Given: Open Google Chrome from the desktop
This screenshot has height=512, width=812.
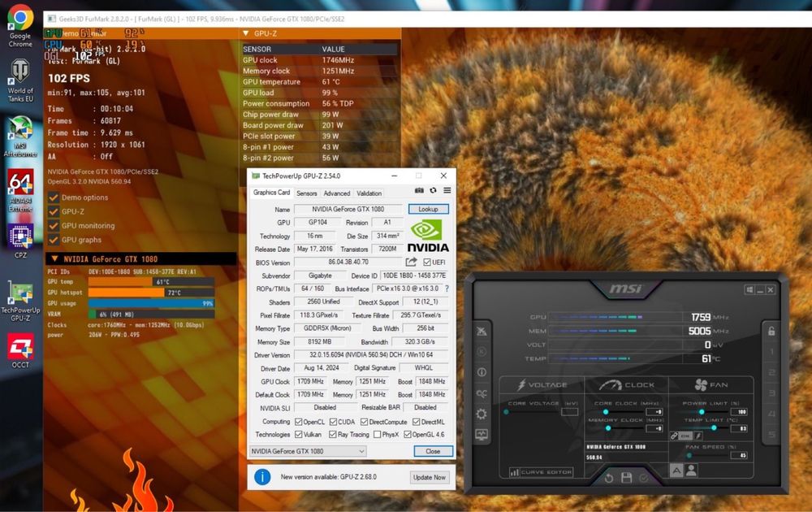Looking at the screenshot, I should [20, 26].
